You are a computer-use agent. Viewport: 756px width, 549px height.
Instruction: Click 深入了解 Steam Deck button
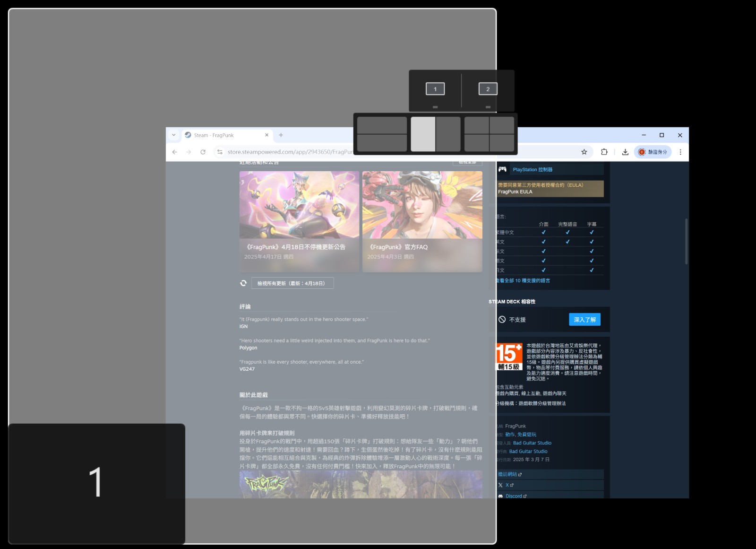coord(584,320)
